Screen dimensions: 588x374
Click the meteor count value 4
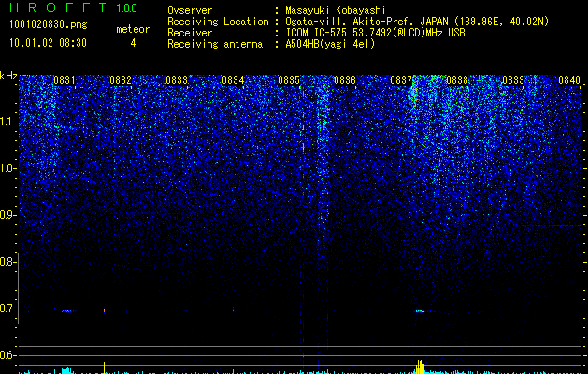coord(133,43)
